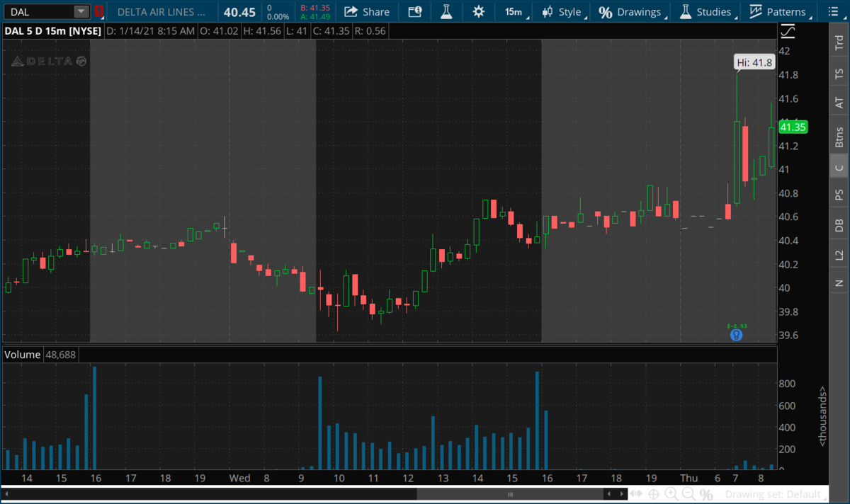Open the AT sidebar tab
This screenshot has height=504, width=850.
839,103
